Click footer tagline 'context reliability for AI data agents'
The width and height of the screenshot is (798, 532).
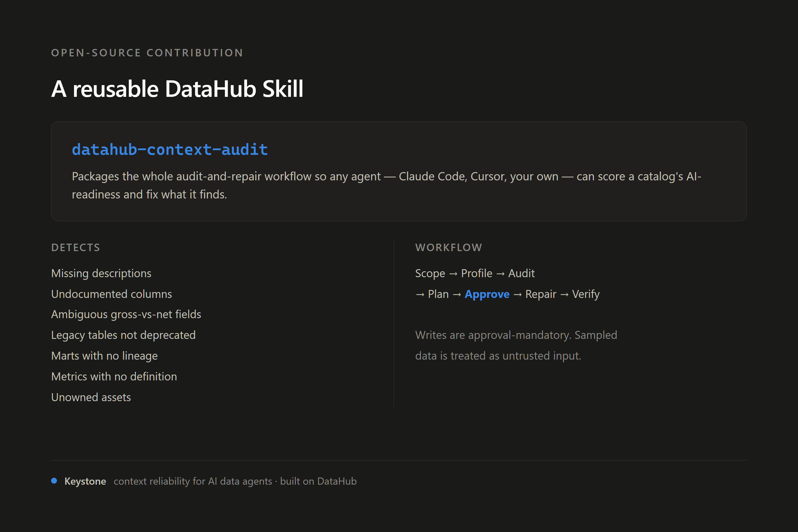tap(193, 481)
